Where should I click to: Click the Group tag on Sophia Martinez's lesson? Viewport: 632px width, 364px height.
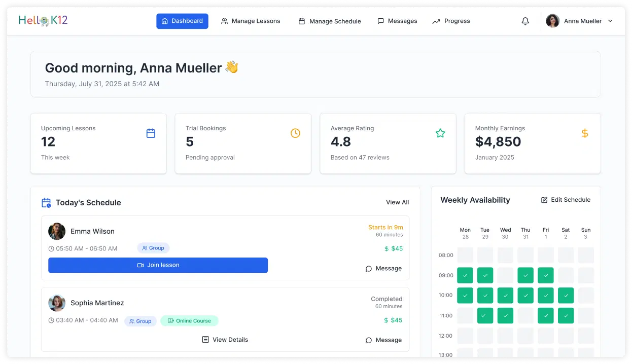pyautogui.click(x=141, y=321)
